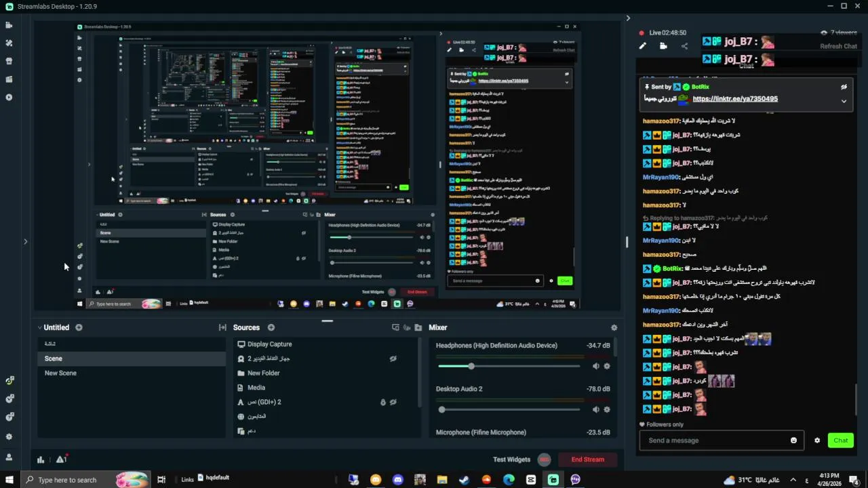Screen dimensions: 868x488
Task: Click the Windows taskbar search box
Action: (85, 480)
